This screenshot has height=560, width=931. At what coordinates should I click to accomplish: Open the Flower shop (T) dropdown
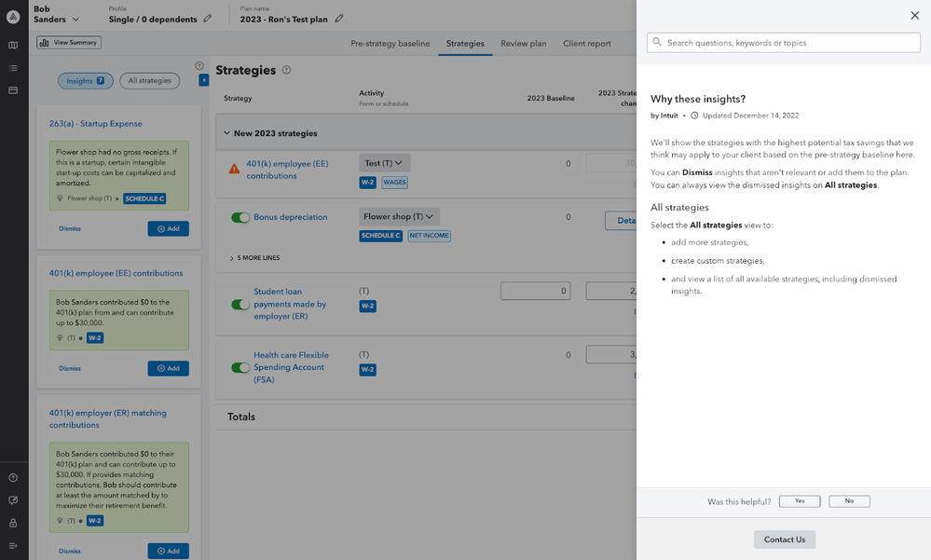click(399, 217)
